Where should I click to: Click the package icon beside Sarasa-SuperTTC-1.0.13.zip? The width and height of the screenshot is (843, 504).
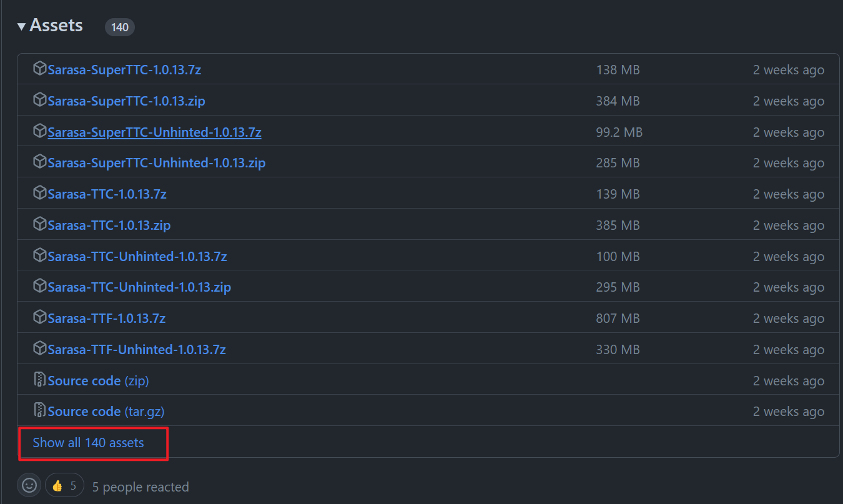[40, 101]
